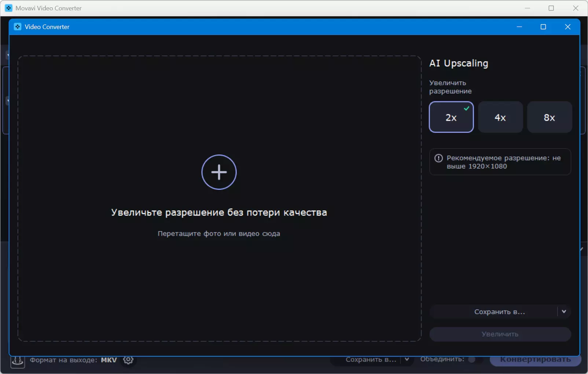Click the Увеличить button
This screenshot has height=374, width=588.
(500, 334)
